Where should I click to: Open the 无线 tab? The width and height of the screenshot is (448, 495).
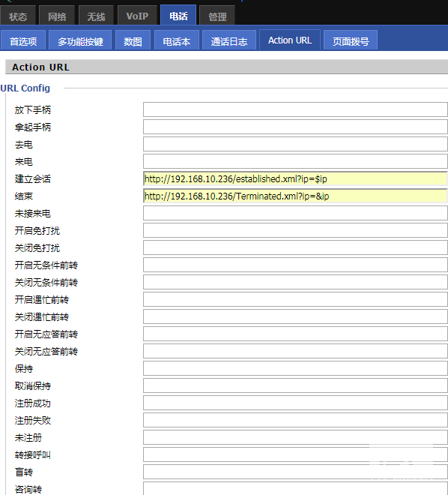click(96, 16)
